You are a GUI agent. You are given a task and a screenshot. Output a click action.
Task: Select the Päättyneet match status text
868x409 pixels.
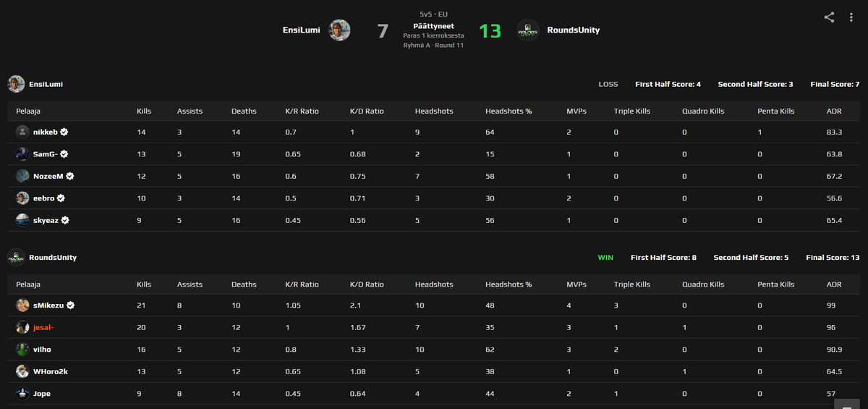(x=433, y=25)
